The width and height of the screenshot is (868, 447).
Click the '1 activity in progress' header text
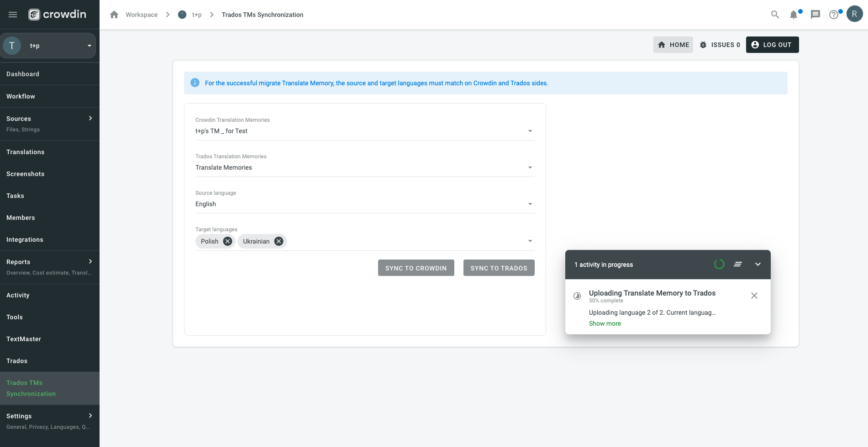pos(604,265)
